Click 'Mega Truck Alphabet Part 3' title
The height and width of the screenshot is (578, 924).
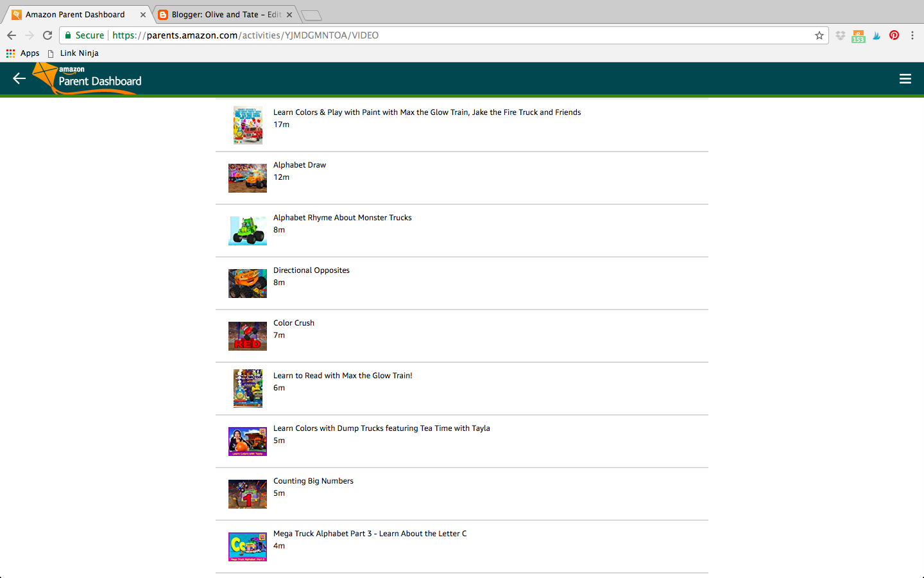370,534
